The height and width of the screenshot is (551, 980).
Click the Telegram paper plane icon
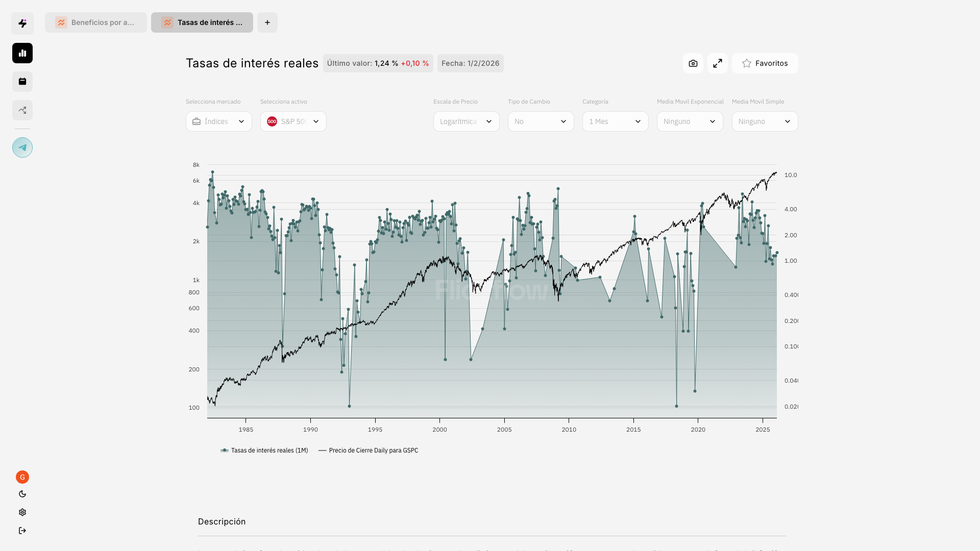[22, 147]
